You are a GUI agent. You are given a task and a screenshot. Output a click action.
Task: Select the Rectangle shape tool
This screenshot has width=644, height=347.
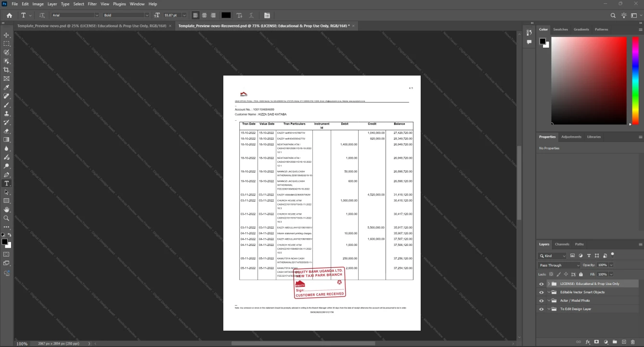[x=7, y=201]
